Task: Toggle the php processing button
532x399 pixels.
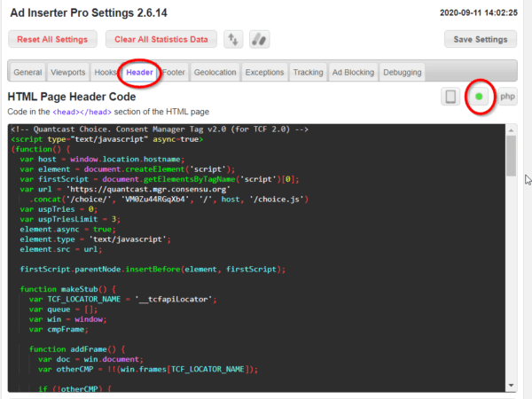Action: click(x=507, y=96)
